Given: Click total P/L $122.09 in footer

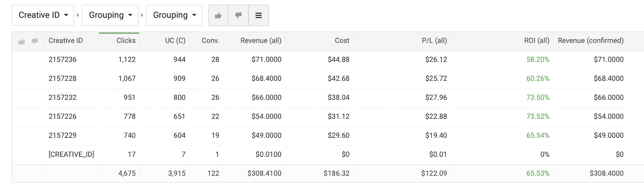Looking at the screenshot, I should pos(434,173).
